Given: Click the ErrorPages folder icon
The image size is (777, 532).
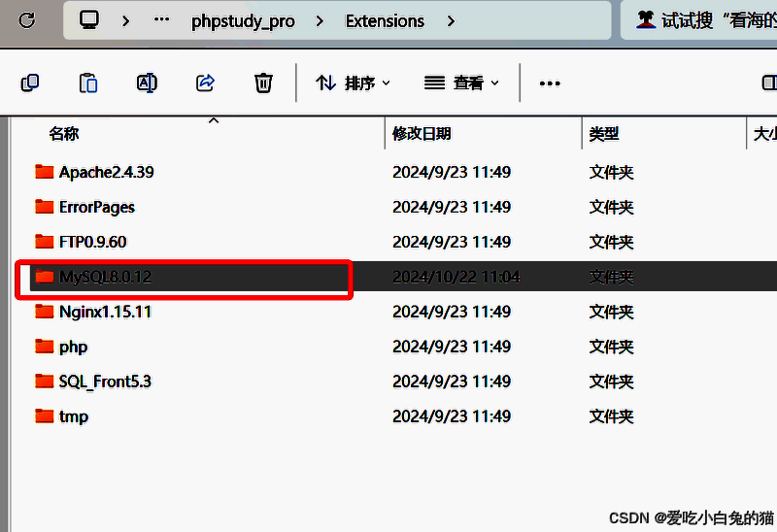Looking at the screenshot, I should coord(44,207).
